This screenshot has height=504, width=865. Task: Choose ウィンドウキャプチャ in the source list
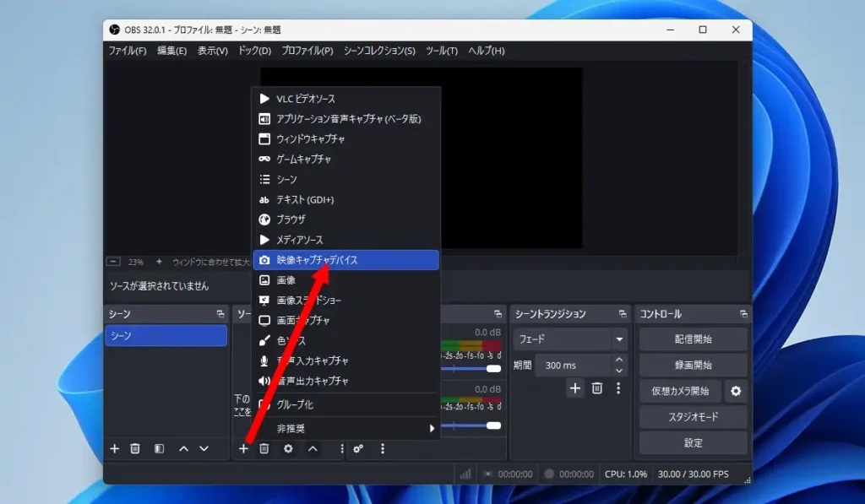[346, 138]
